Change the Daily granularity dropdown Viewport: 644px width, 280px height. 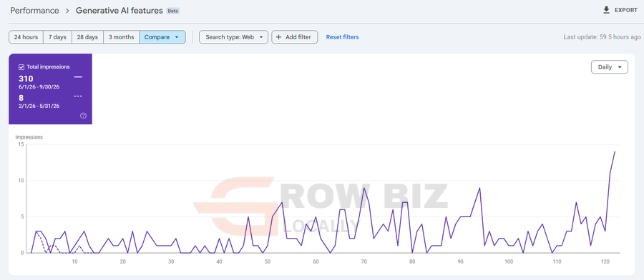610,67
